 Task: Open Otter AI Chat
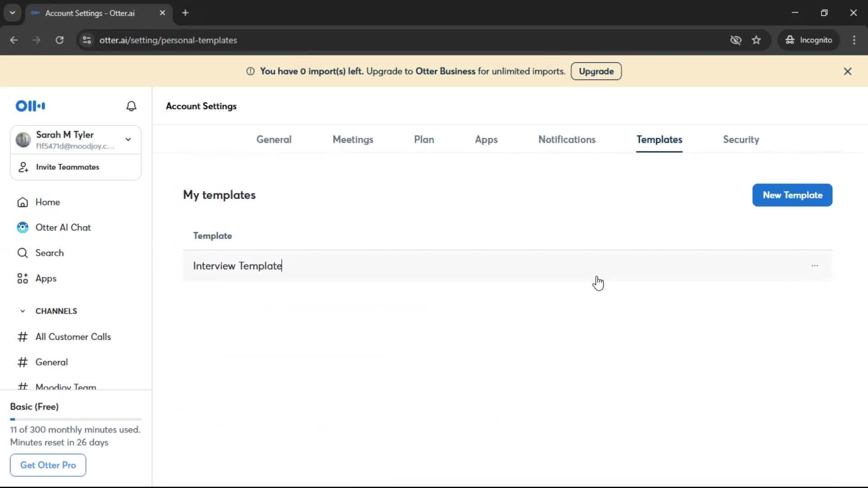[63, 228]
